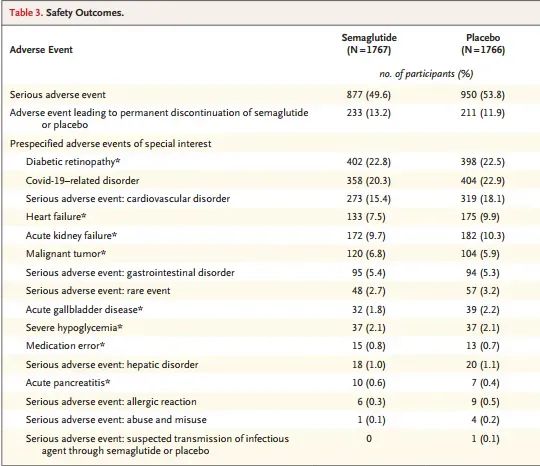Click the placebo value 4 (0.2)

(486, 420)
